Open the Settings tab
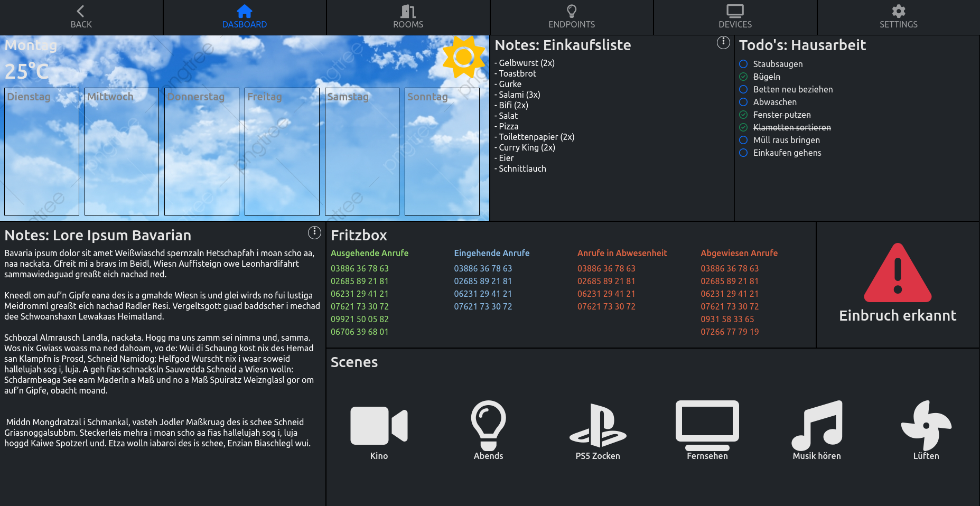 (898, 17)
